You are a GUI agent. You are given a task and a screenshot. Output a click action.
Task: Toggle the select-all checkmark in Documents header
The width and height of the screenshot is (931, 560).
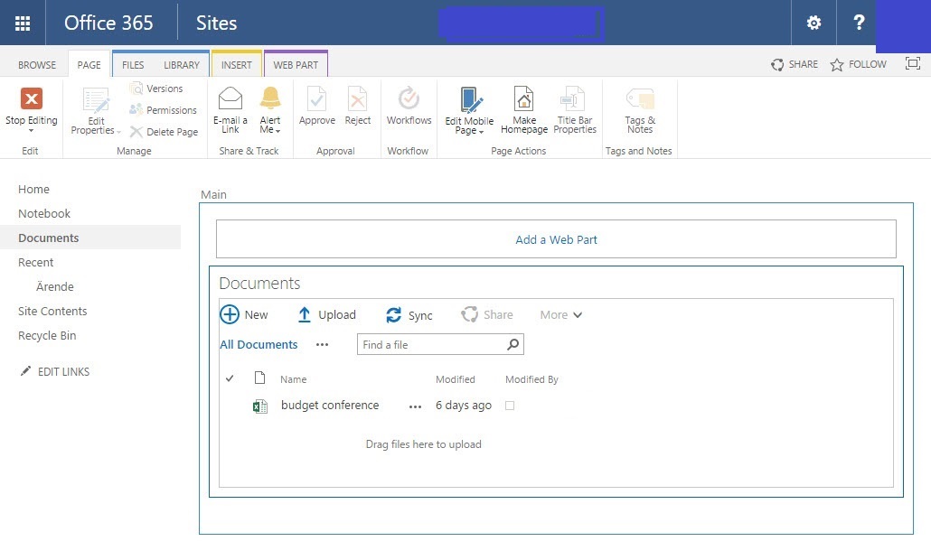pos(230,378)
